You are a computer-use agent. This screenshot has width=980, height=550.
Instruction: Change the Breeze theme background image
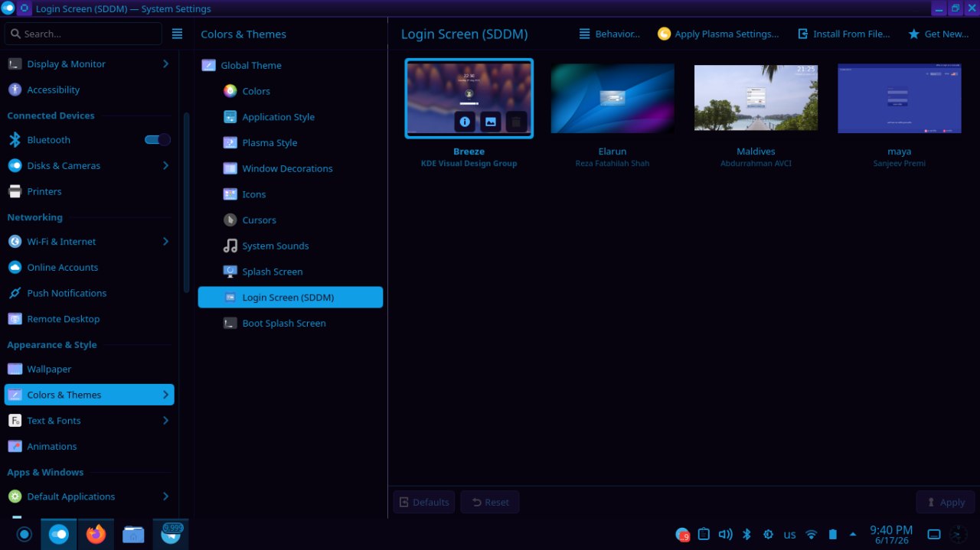click(491, 122)
